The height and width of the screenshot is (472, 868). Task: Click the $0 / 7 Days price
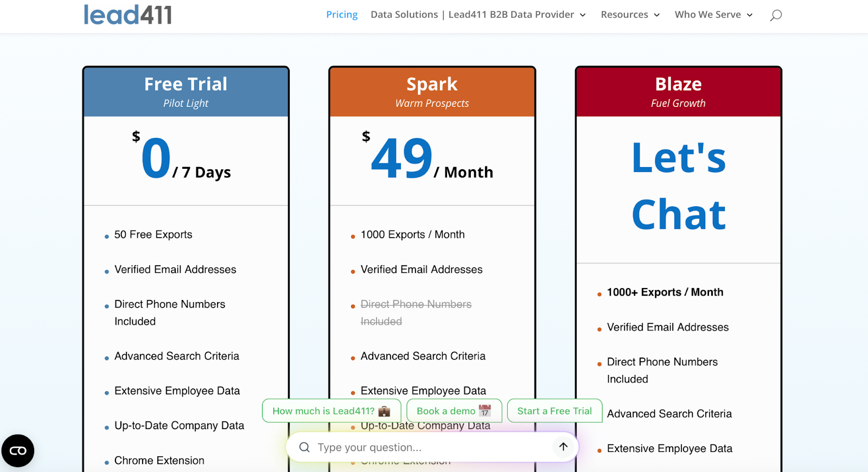182,157
